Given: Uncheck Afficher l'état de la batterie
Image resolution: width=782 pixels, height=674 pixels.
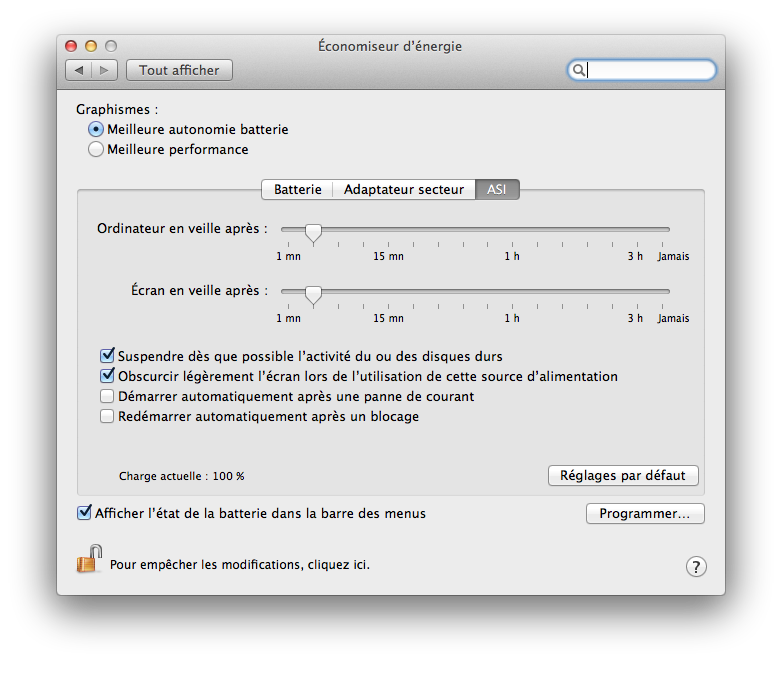Looking at the screenshot, I should [84, 513].
